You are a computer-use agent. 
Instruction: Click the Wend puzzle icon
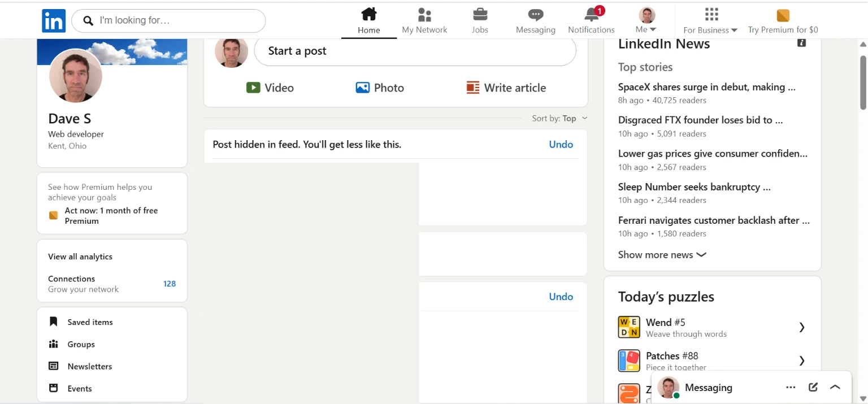[629, 327]
